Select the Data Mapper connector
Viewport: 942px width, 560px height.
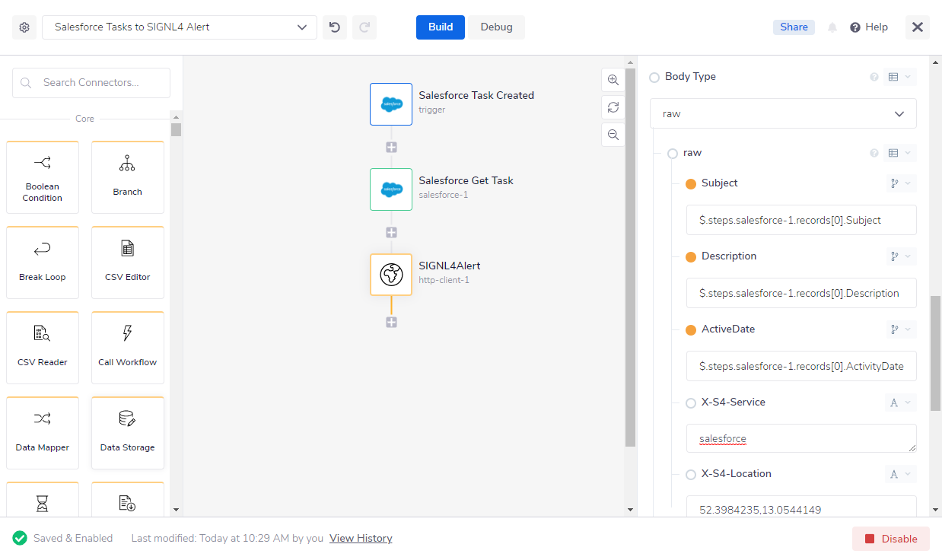tap(43, 433)
